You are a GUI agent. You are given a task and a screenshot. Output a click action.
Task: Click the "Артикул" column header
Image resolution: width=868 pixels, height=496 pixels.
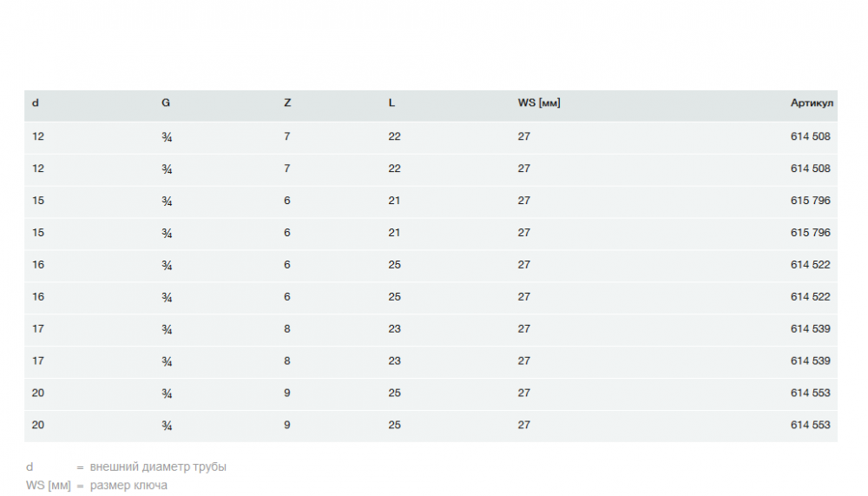pos(812,103)
